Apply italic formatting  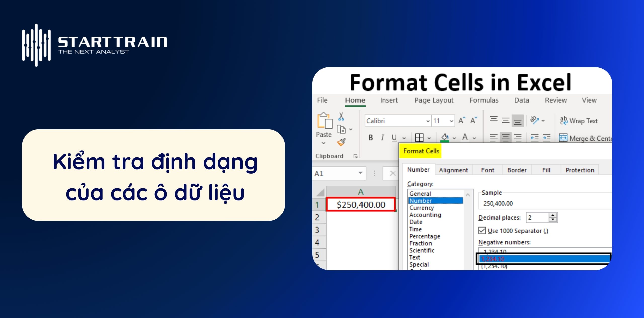coord(382,138)
